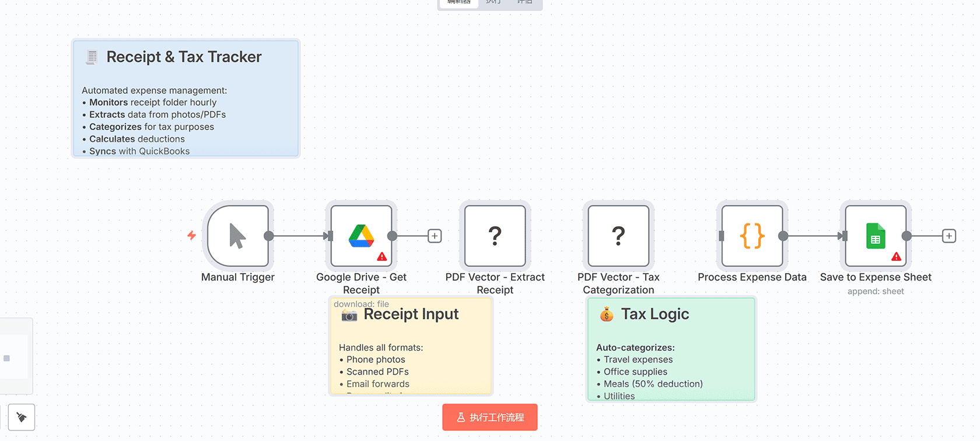Open the 评估 evaluations tab
Image resolution: width=980 pixels, height=441 pixels.
[524, 2]
